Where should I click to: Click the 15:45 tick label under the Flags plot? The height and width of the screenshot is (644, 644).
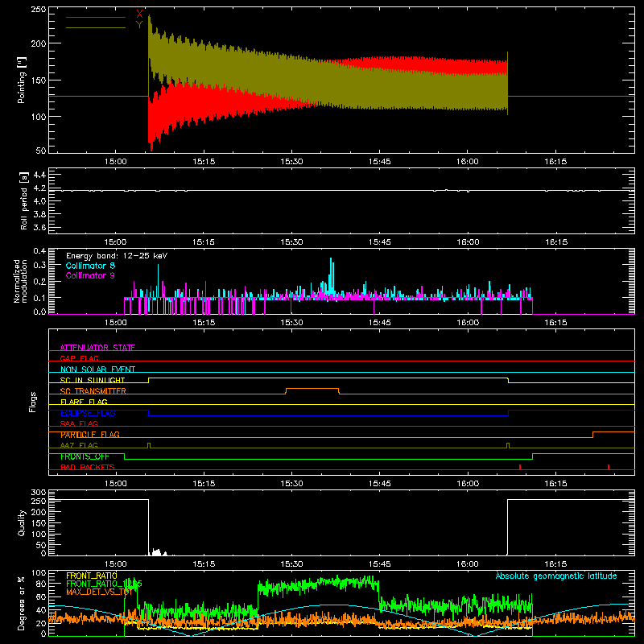(x=379, y=484)
